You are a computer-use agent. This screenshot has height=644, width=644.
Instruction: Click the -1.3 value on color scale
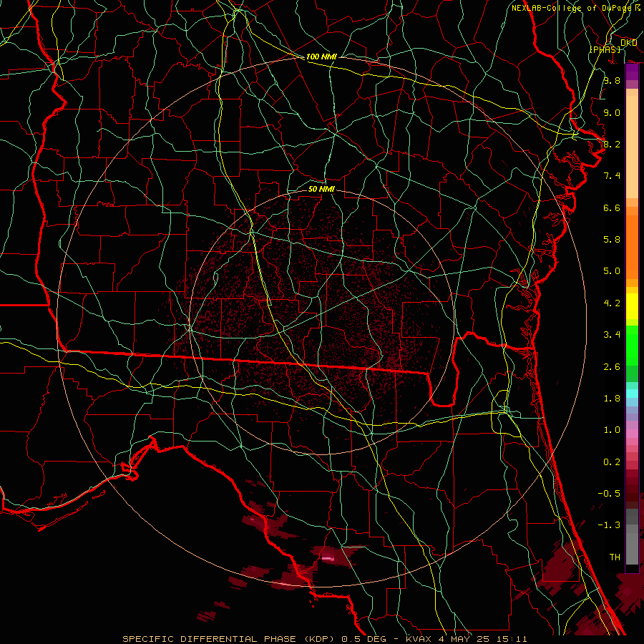(x=609, y=525)
